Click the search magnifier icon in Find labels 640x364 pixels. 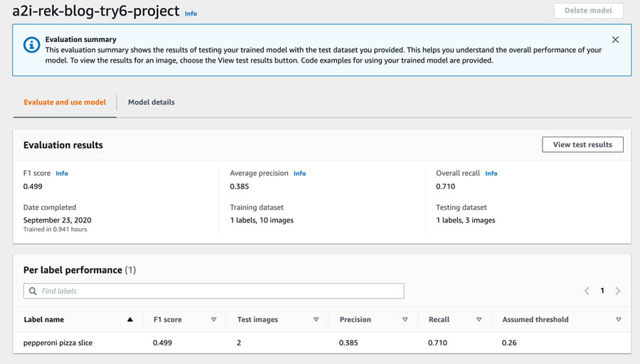[33, 291]
